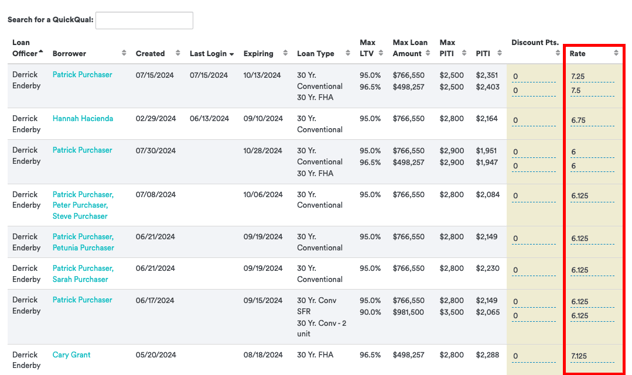Edit Cary Grant's 7.125 rate value
The image size is (632, 375).
592,356
